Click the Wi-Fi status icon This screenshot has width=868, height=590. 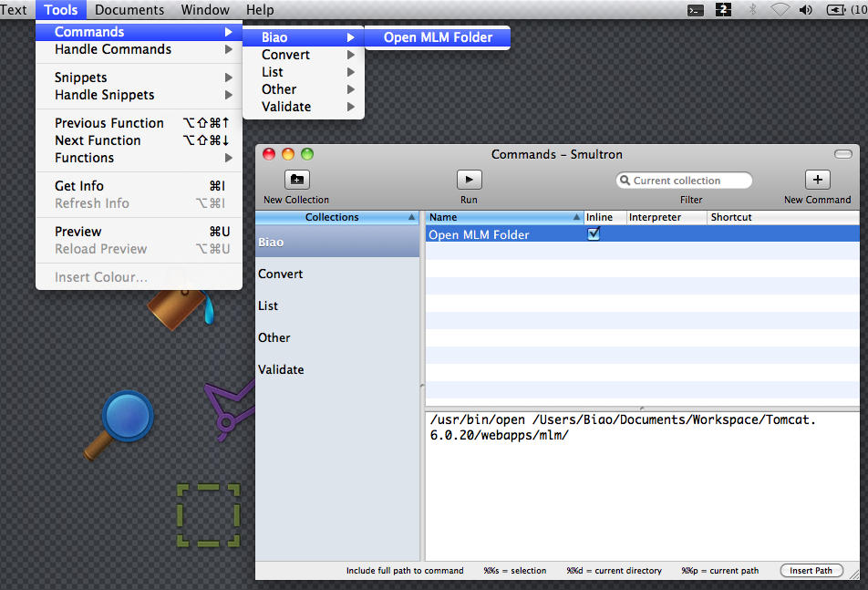[780, 10]
